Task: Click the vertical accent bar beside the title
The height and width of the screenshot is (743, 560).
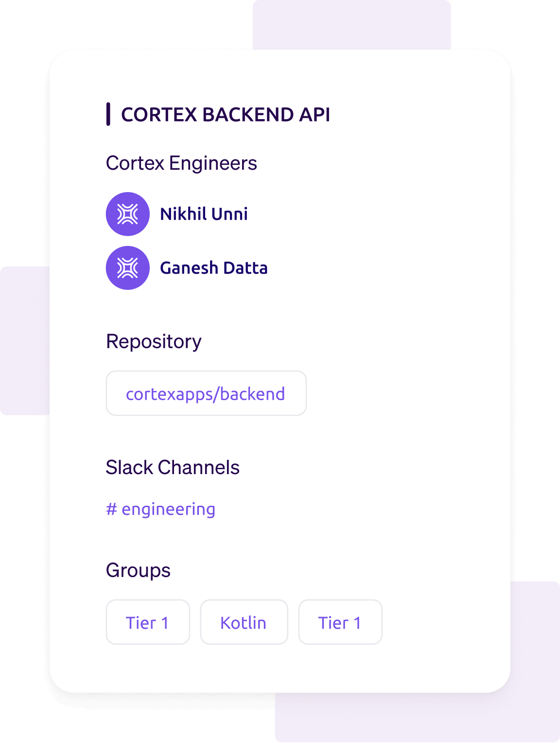Action: point(108,114)
